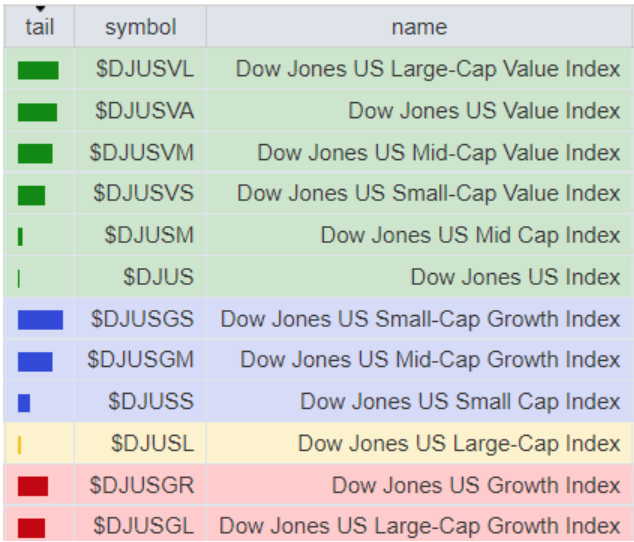Open Dow Jones US Large-Cap Value Index row
Screen dimensions: 634x542
428,70
